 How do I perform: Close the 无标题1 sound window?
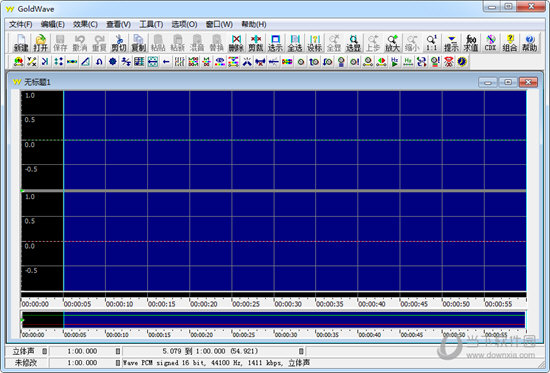(528, 82)
